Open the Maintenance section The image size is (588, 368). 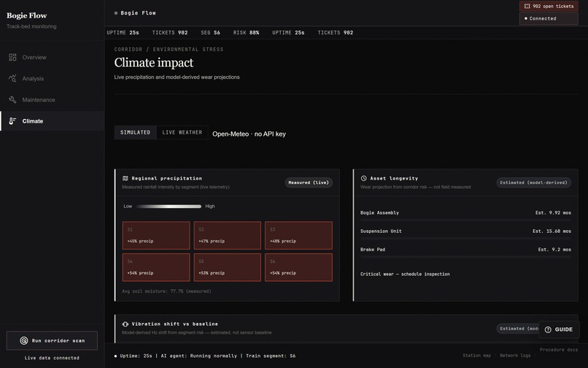52,100
